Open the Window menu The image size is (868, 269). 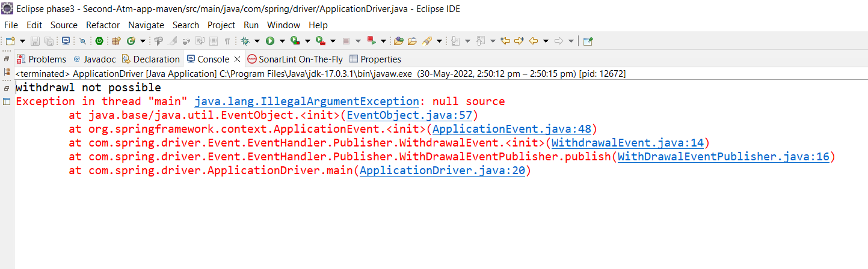coord(283,25)
